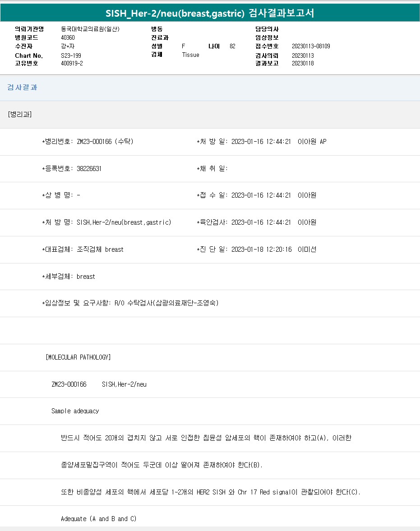Click prescription date row with '이아원 AP'
The image size is (420, 531).
click(262, 142)
